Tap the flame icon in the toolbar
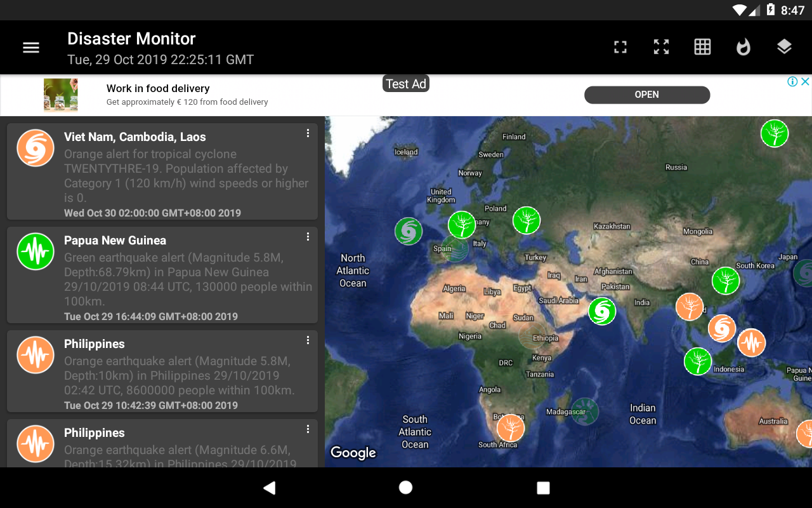Screen dimensions: 812x508 [743, 47]
